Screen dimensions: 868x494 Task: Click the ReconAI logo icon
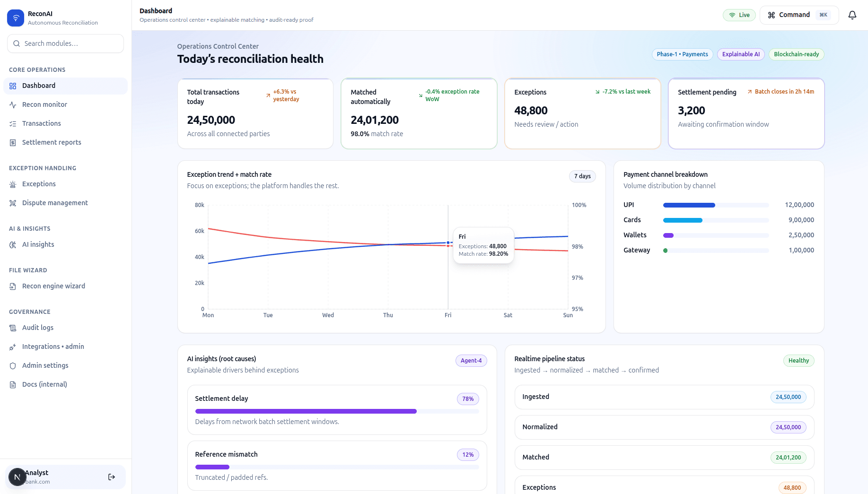16,18
